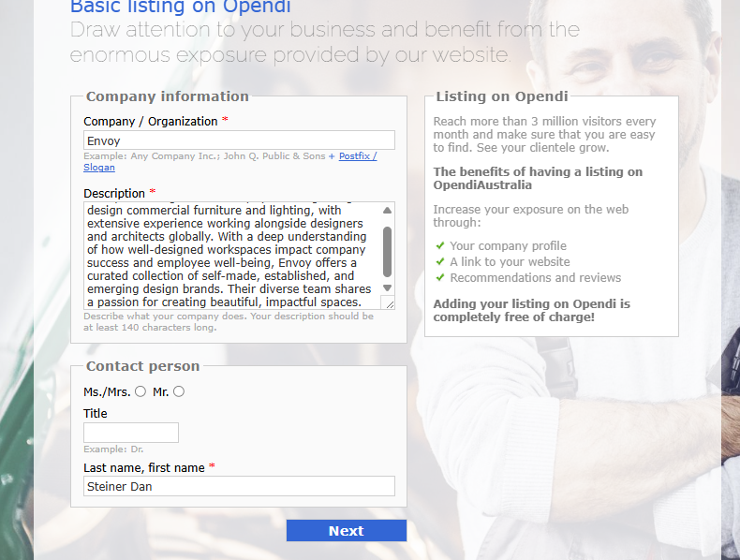Click the checkmark beside Your company profile
Screen dimensions: 740x560
point(440,246)
